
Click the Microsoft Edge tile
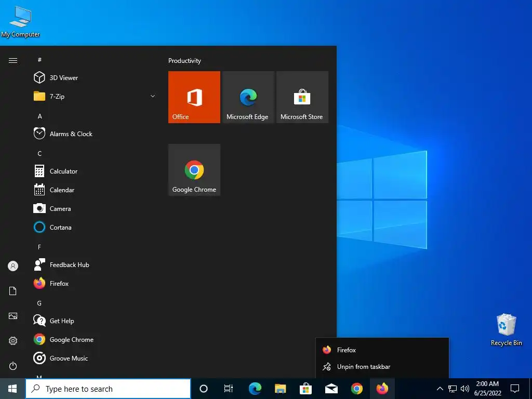(x=248, y=97)
